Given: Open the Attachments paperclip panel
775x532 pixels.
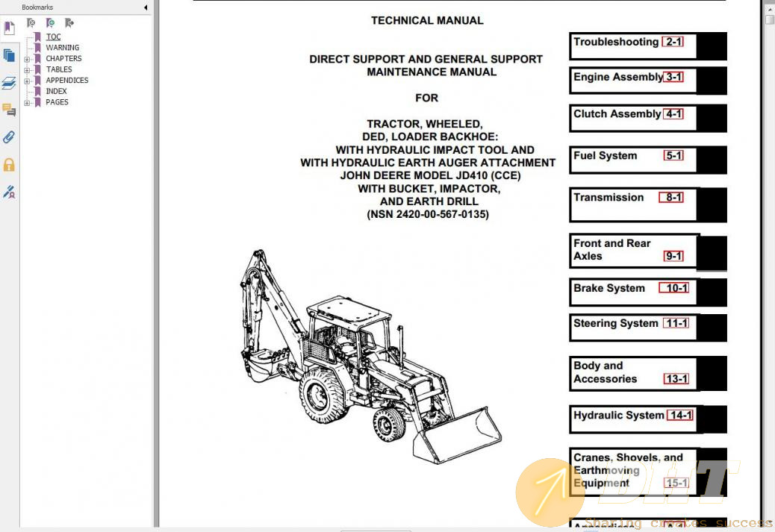Looking at the screenshot, I should point(9,137).
